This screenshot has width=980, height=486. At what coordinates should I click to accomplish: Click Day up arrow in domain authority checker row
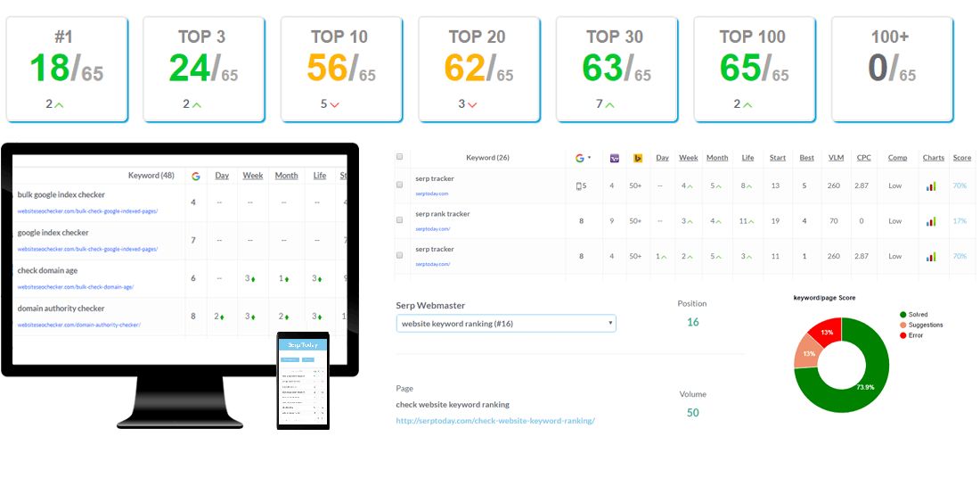222,317
